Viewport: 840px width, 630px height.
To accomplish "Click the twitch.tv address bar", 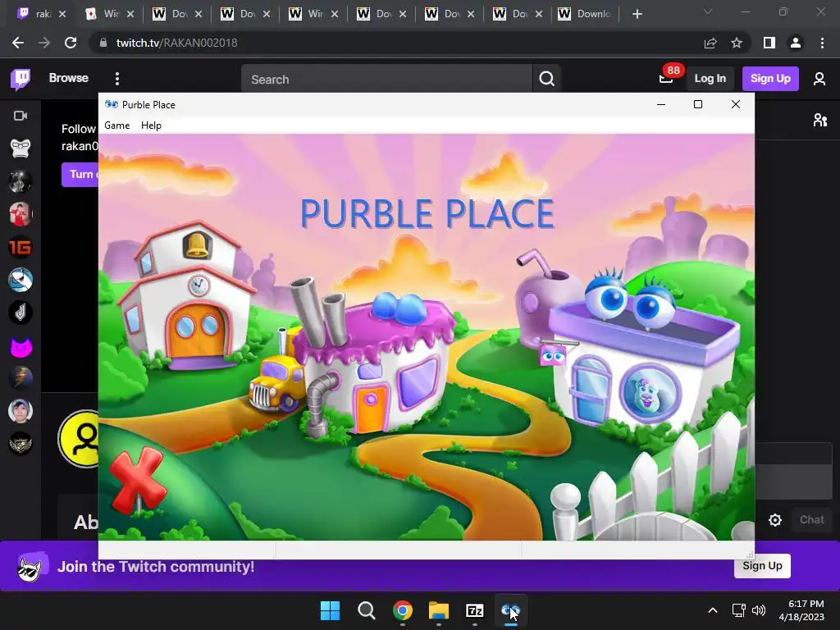I will tap(395, 43).
